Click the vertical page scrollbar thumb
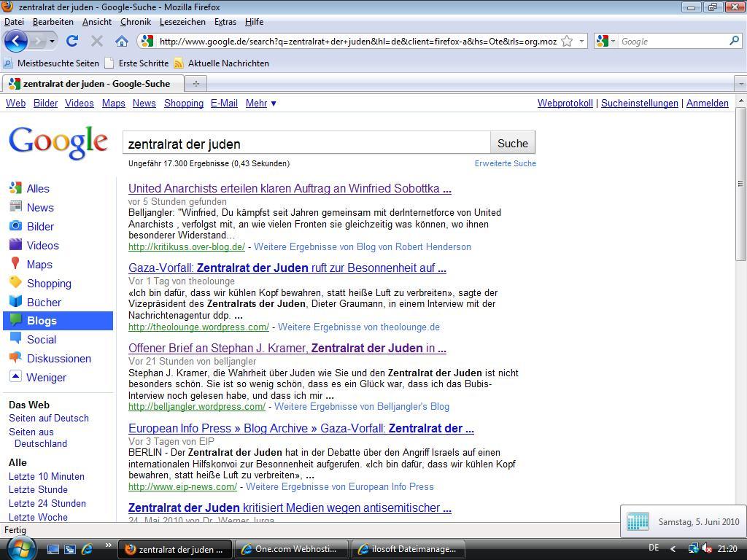 coord(740,184)
